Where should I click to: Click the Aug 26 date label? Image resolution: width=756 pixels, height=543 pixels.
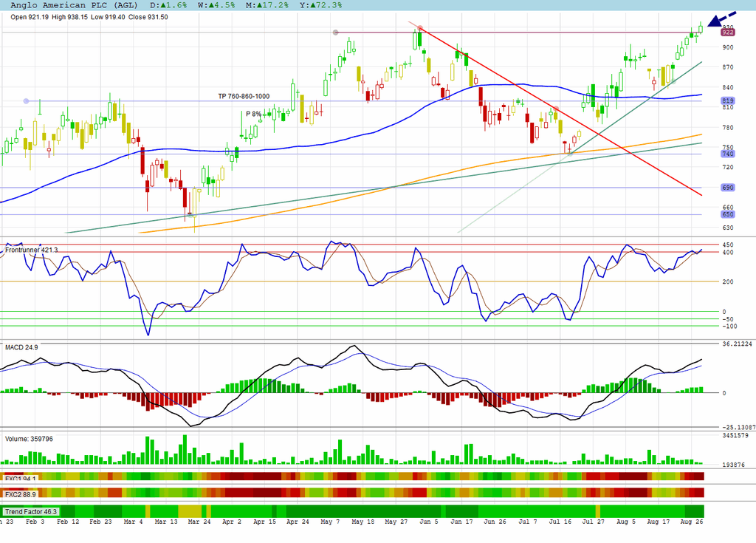click(691, 522)
